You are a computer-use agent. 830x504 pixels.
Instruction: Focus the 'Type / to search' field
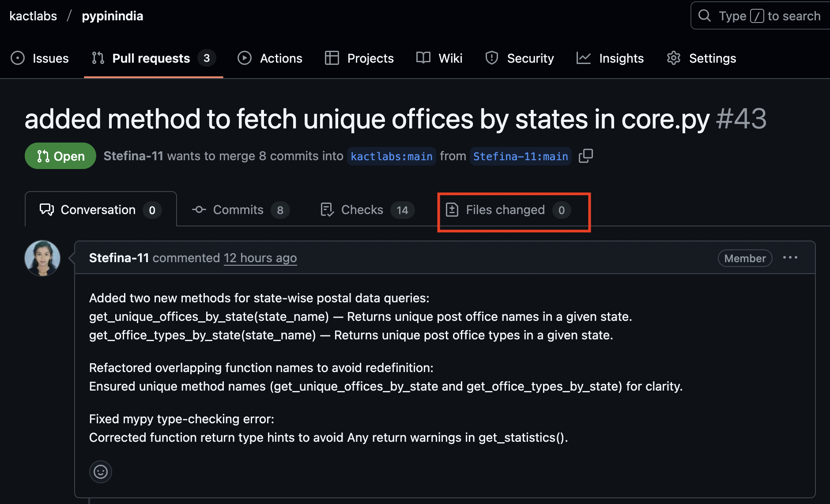click(768, 16)
